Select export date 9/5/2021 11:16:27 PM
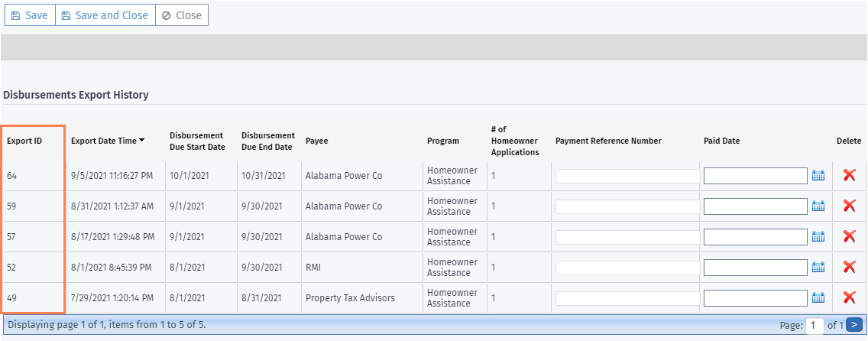Viewport: 868px width, 341px height. coord(112,176)
